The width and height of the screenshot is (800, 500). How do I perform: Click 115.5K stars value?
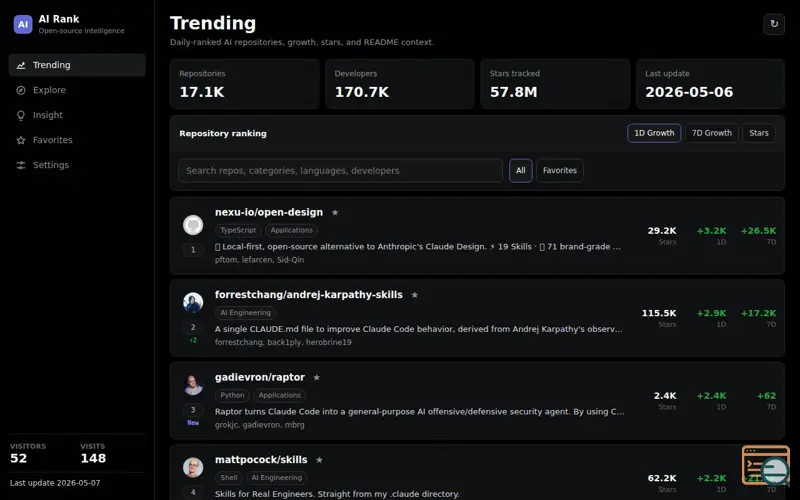tap(659, 313)
